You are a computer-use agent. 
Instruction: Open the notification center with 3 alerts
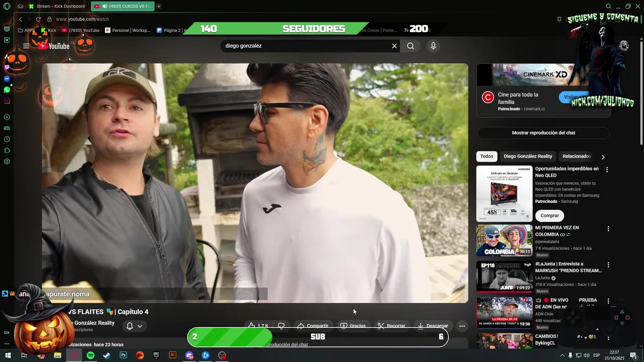(634, 355)
